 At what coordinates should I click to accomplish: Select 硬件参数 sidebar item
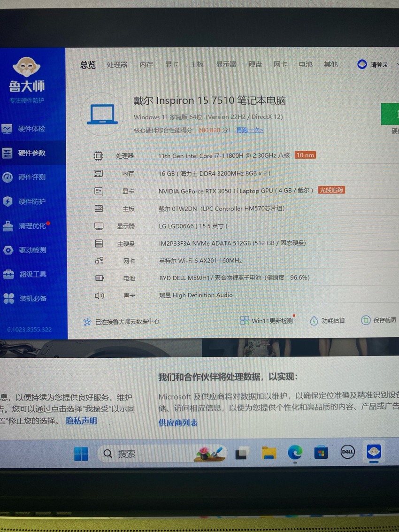click(23, 153)
